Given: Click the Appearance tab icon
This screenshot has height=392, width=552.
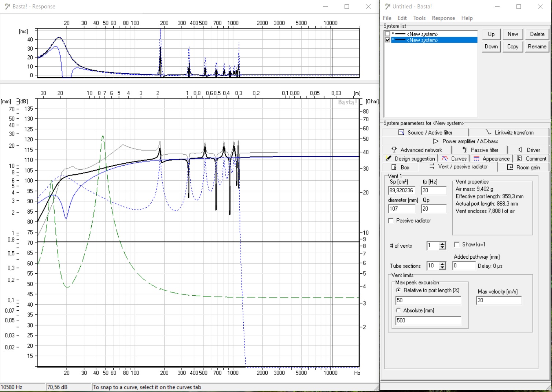Looking at the screenshot, I should coord(476,159).
